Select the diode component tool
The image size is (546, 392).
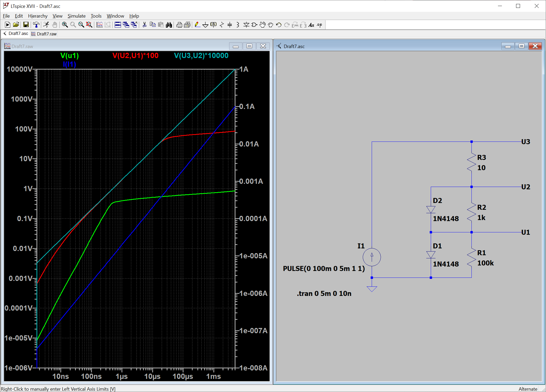pos(246,25)
